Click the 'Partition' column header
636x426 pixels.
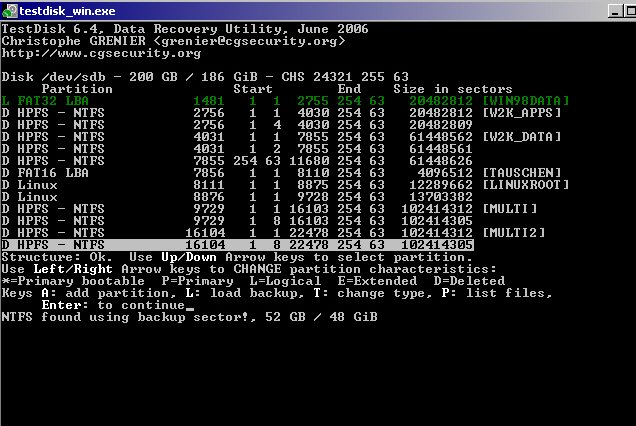[77, 89]
